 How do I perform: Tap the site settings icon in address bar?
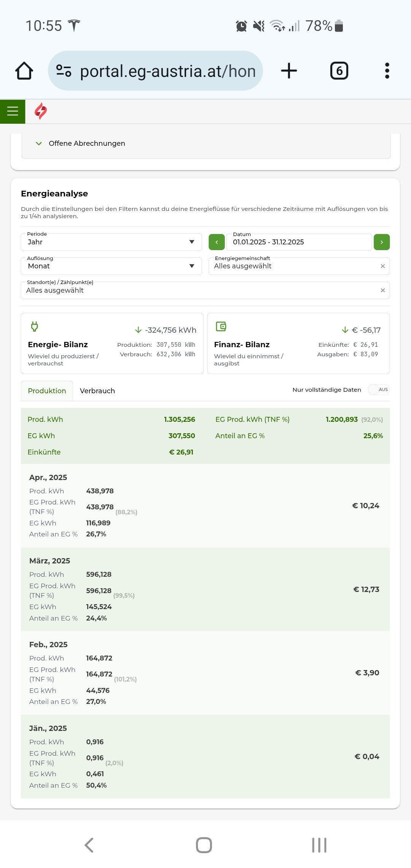64,71
